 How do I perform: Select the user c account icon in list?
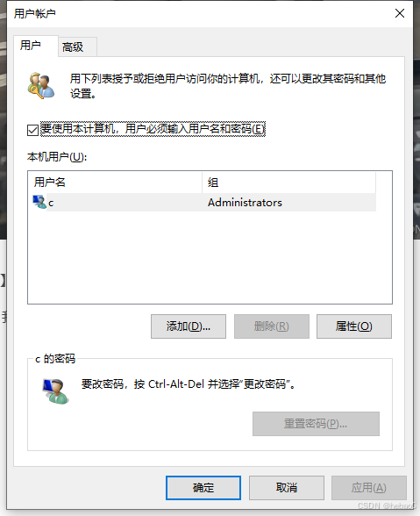pyautogui.click(x=39, y=202)
